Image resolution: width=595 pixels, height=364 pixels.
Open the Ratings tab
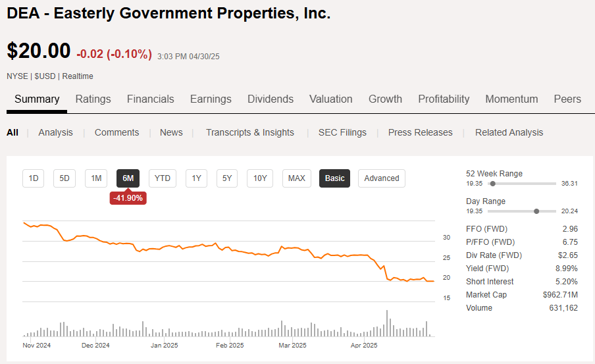(93, 99)
